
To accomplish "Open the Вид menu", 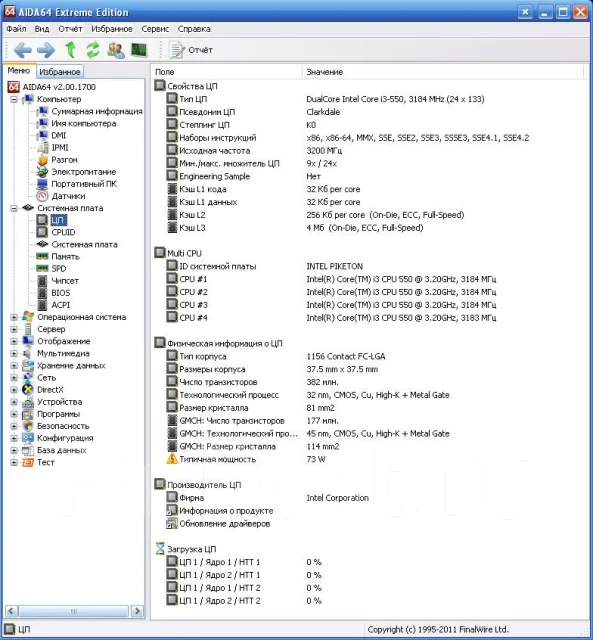I will [42, 29].
